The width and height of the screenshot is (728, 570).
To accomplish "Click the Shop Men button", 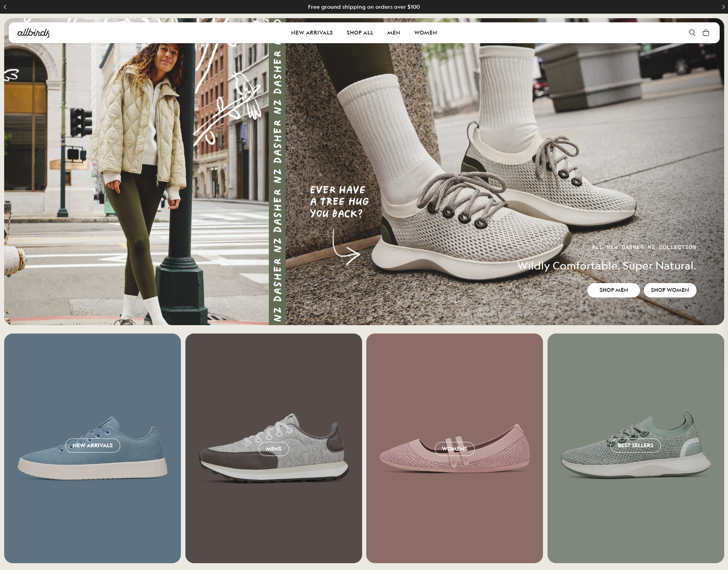I will (613, 290).
